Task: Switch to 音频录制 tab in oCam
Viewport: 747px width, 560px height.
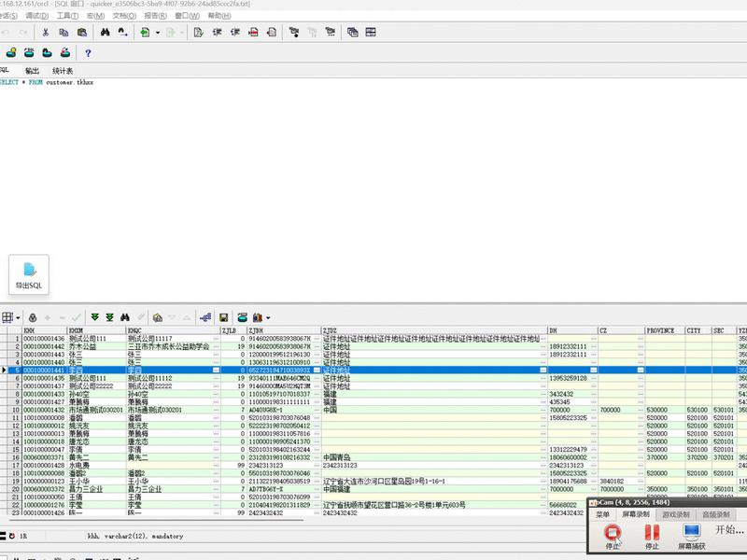Action: point(715,515)
